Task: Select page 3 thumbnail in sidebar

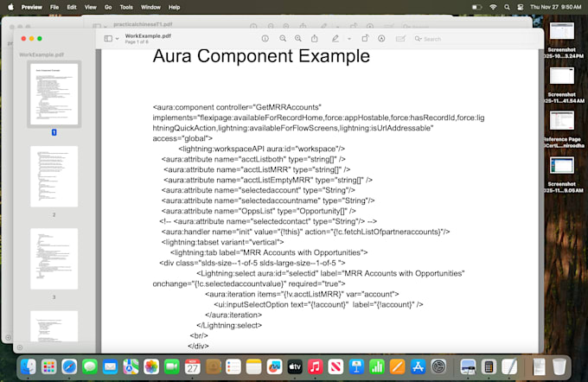Action: [x=54, y=258]
